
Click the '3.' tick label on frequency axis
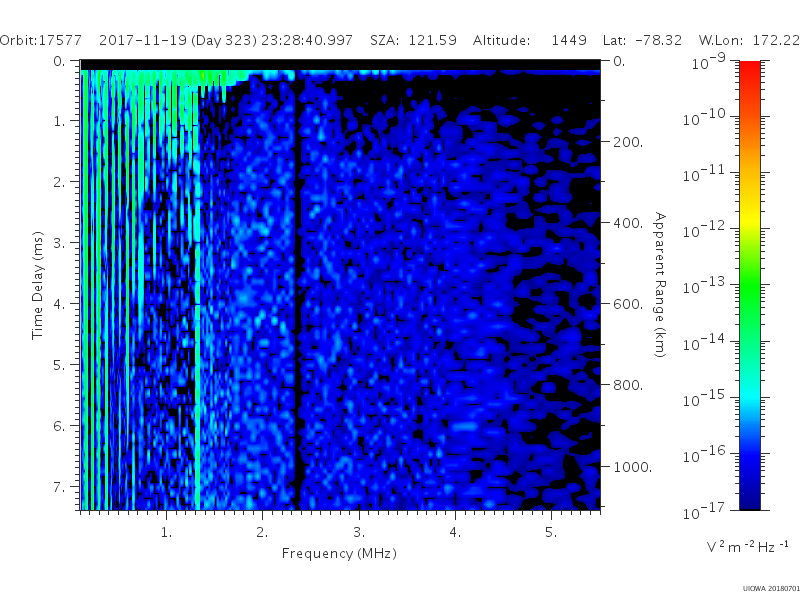(x=359, y=533)
